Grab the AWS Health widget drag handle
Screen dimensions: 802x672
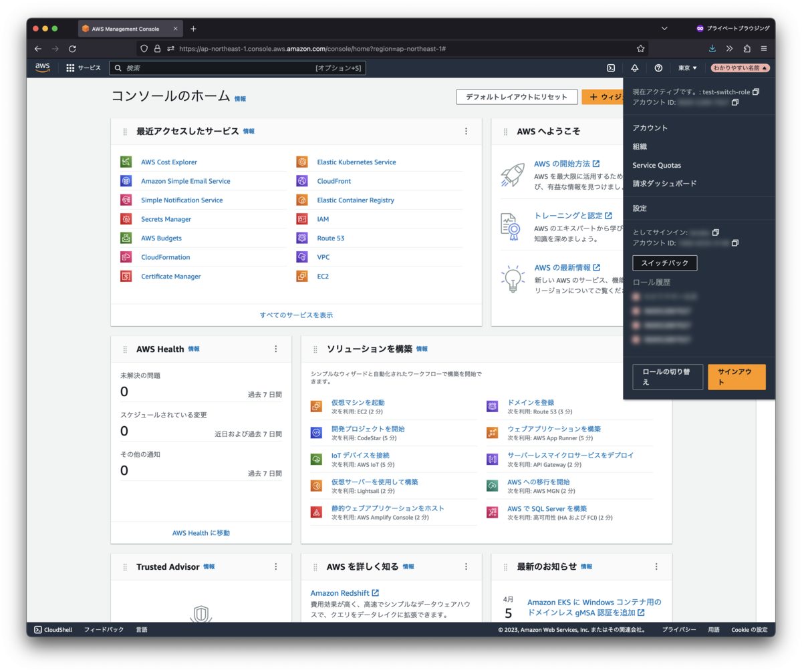click(125, 349)
